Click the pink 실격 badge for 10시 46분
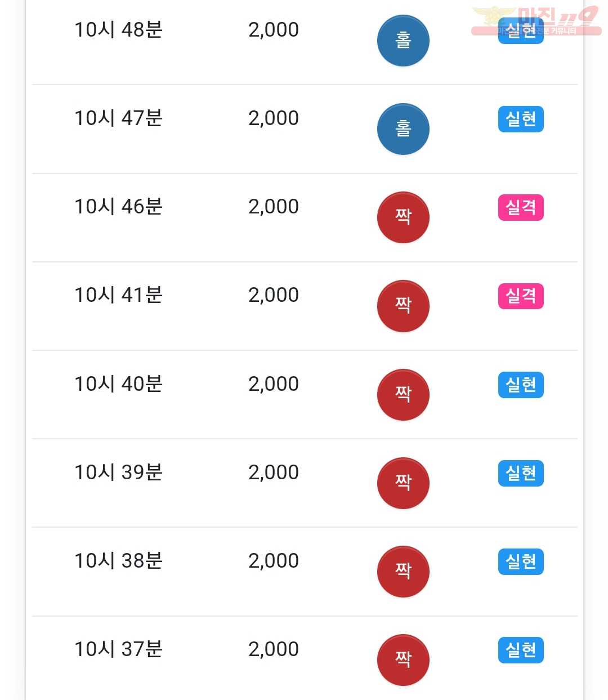Viewport: 608px width, 700px height. pos(521,207)
